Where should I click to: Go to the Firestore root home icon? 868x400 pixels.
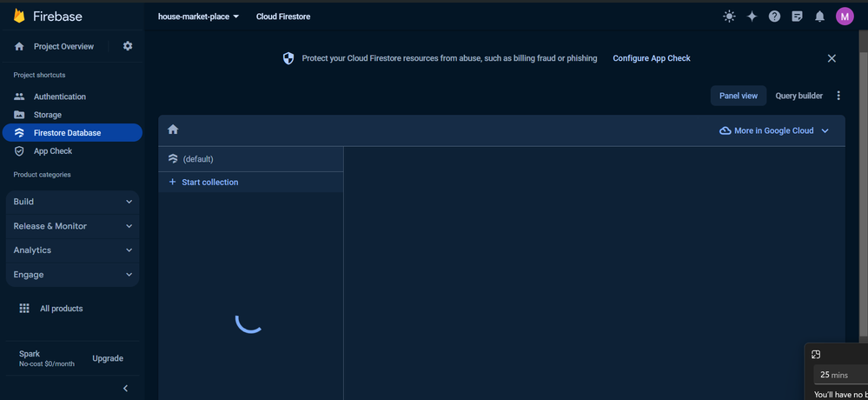click(173, 130)
